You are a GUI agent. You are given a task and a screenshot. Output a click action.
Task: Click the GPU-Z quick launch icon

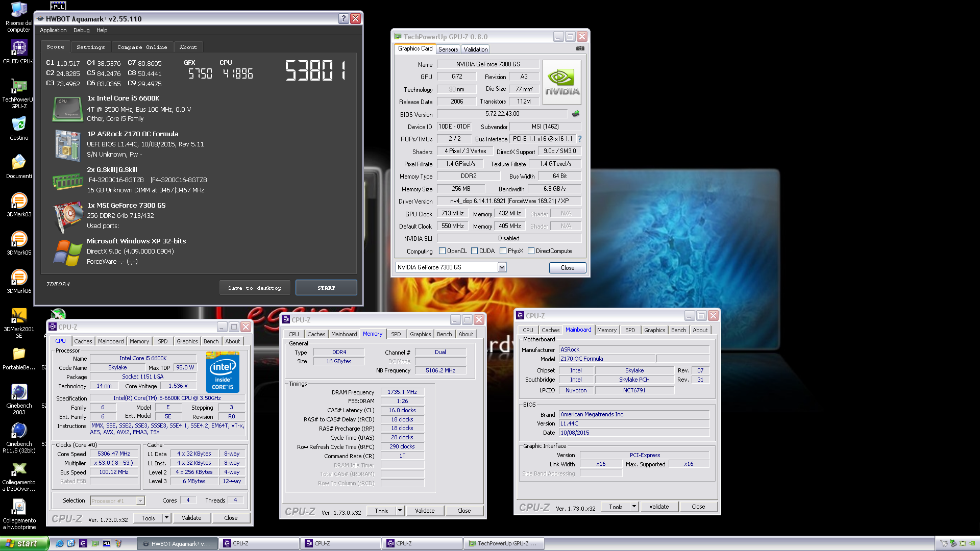[x=95, y=543]
